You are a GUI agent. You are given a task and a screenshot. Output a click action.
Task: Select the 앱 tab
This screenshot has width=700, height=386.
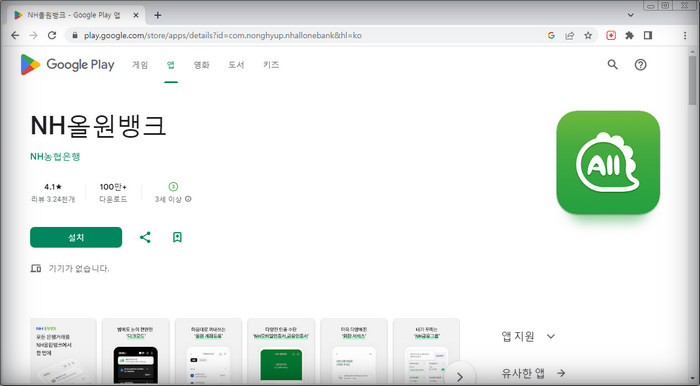(x=171, y=65)
